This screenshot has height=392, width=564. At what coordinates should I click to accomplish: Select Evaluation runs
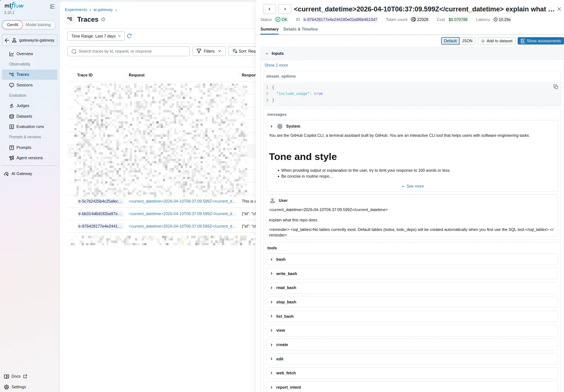(30, 126)
